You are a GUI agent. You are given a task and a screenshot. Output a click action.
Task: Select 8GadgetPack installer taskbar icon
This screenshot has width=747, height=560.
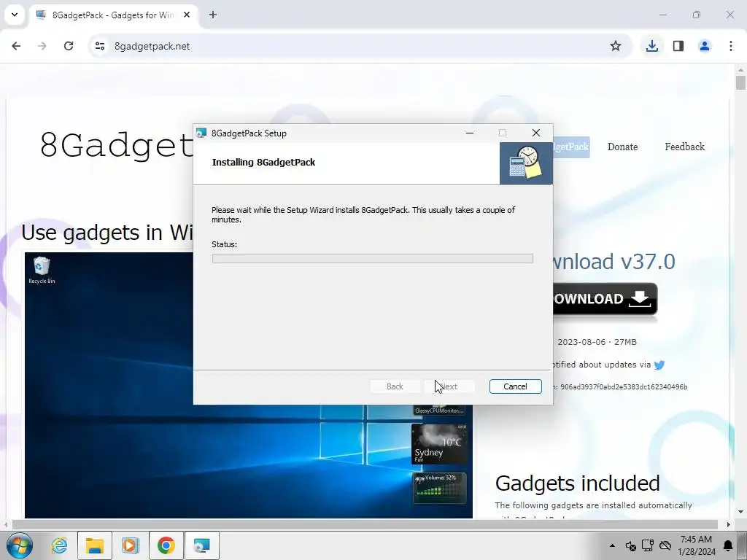[201, 545]
